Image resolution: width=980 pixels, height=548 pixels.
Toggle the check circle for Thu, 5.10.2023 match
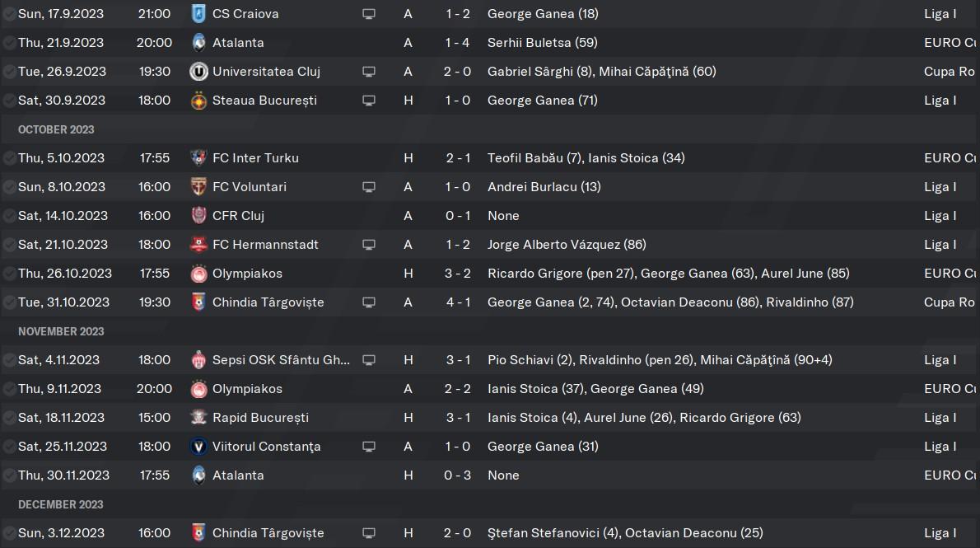tap(9, 158)
